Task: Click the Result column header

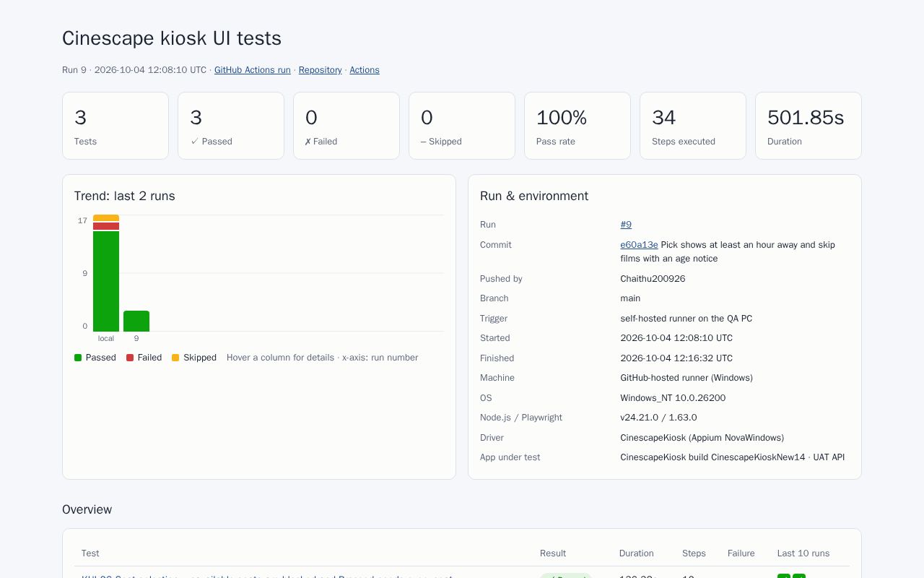Action: (553, 553)
